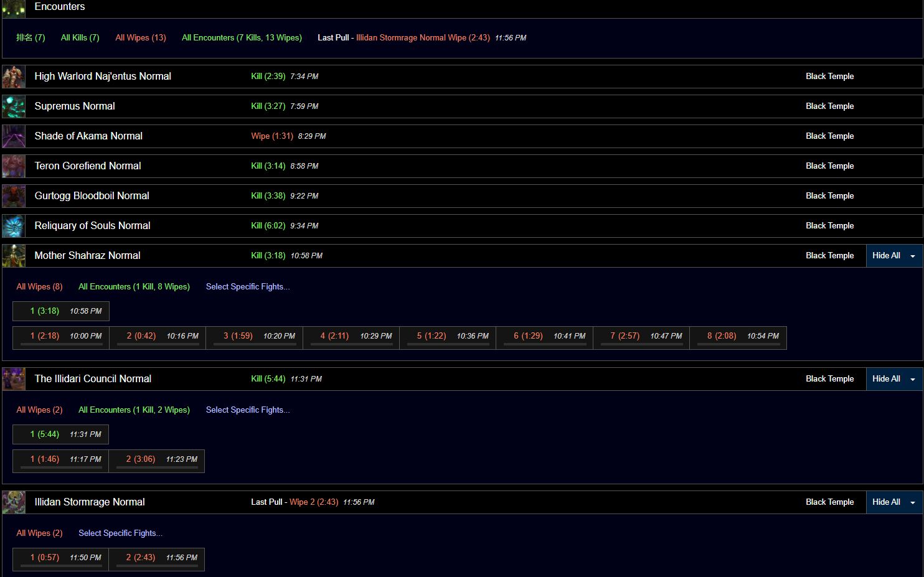Open Mother Shahraz wipe 1 (2:18)
Image resolution: width=924 pixels, height=577 pixels.
point(61,337)
